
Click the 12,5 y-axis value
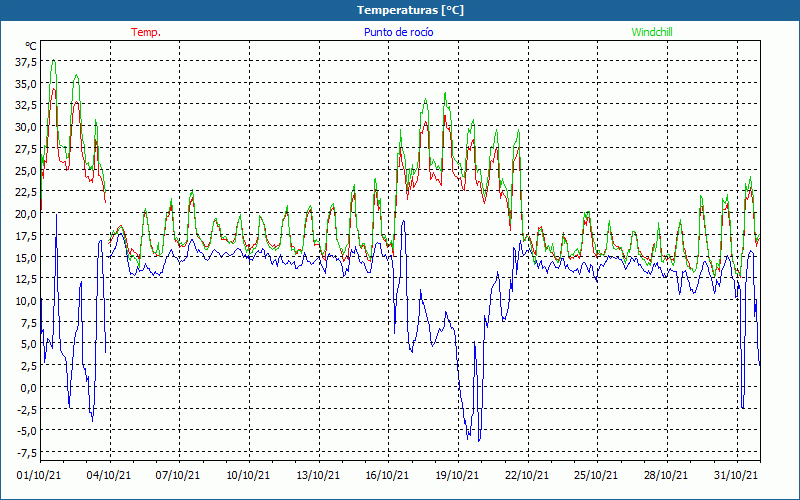(x=27, y=279)
